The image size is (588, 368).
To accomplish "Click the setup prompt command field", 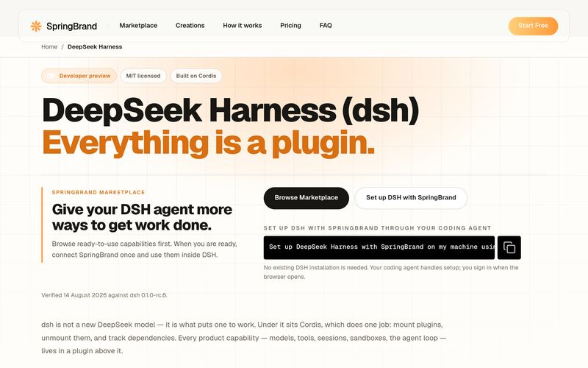I will click(x=379, y=247).
